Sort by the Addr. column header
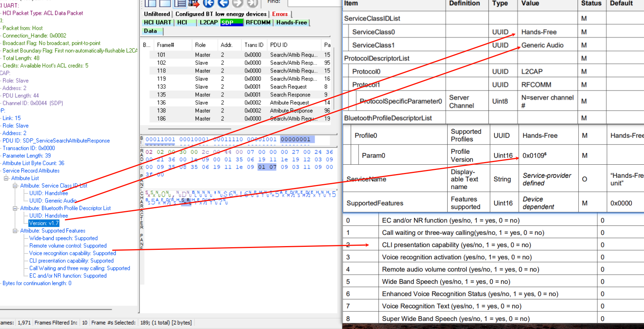The image size is (644, 329). tap(229, 45)
